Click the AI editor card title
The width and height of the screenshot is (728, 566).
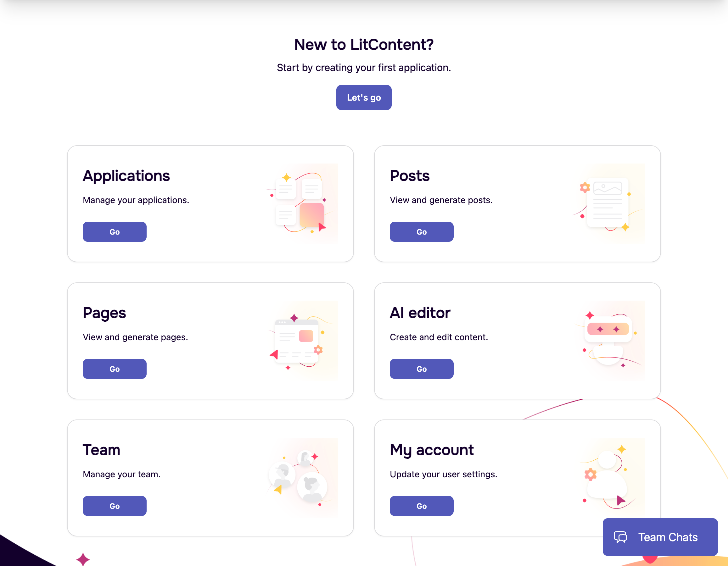(x=420, y=313)
